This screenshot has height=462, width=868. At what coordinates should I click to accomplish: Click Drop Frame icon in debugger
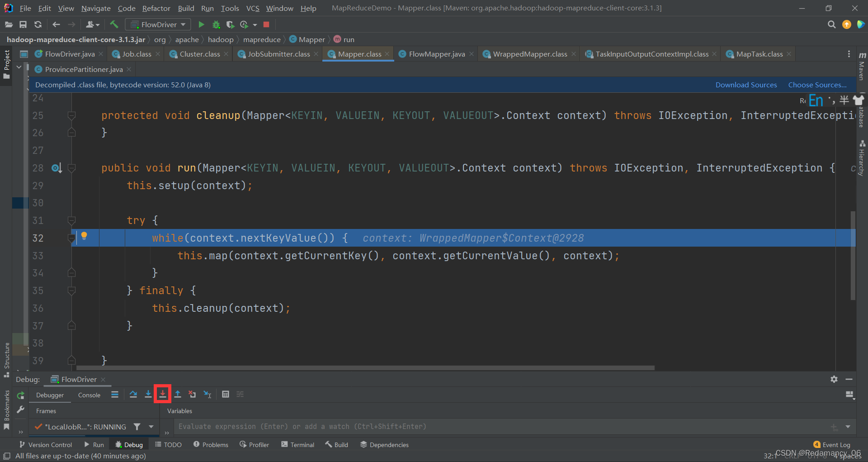point(192,394)
